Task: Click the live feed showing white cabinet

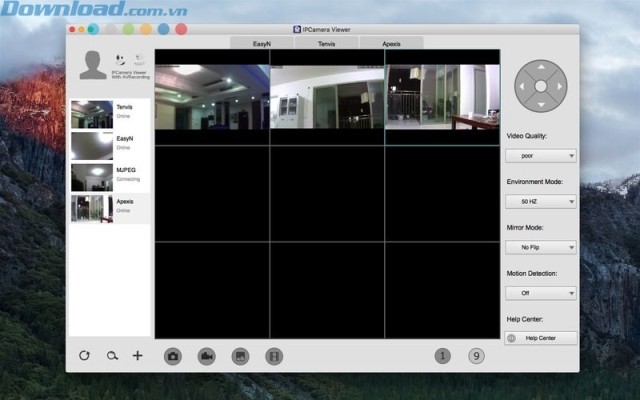Action: [327, 97]
